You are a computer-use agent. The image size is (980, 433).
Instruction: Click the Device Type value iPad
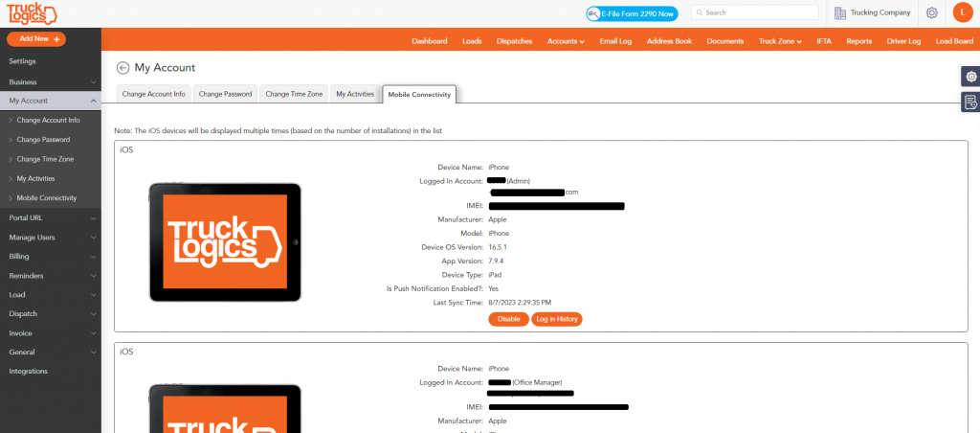(495, 275)
